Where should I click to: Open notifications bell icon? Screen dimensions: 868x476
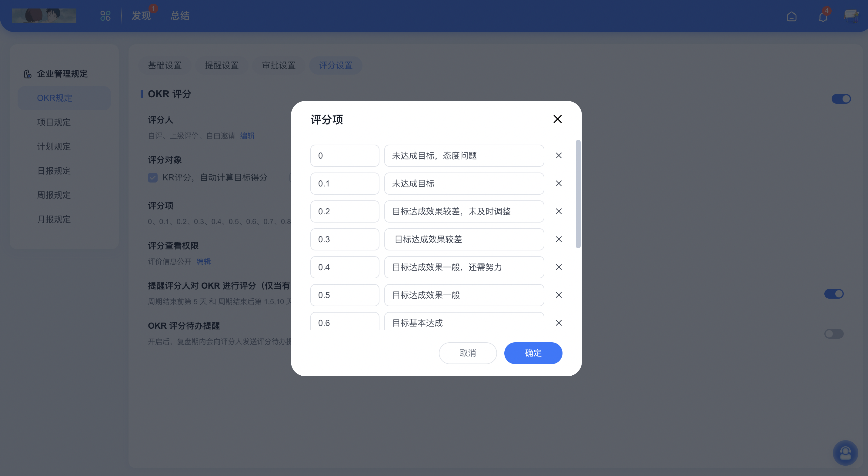coord(823,16)
